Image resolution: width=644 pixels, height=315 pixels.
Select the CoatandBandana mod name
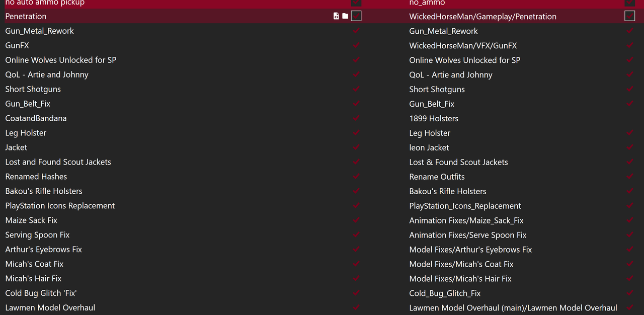point(36,118)
